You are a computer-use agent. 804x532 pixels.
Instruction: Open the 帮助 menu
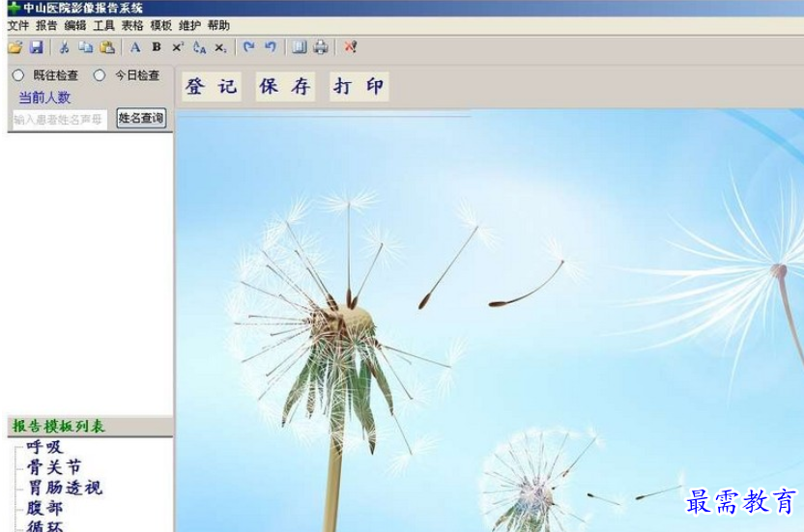click(218, 26)
